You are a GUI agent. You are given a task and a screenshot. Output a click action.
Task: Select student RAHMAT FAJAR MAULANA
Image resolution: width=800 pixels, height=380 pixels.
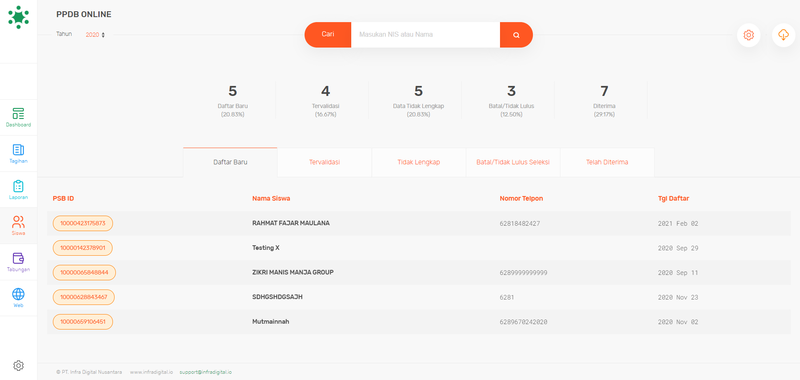291,223
